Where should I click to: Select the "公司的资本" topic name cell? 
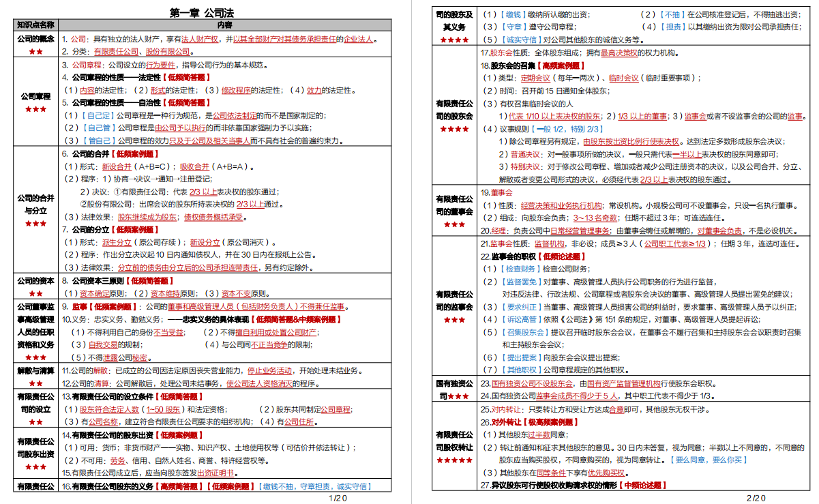(36, 286)
